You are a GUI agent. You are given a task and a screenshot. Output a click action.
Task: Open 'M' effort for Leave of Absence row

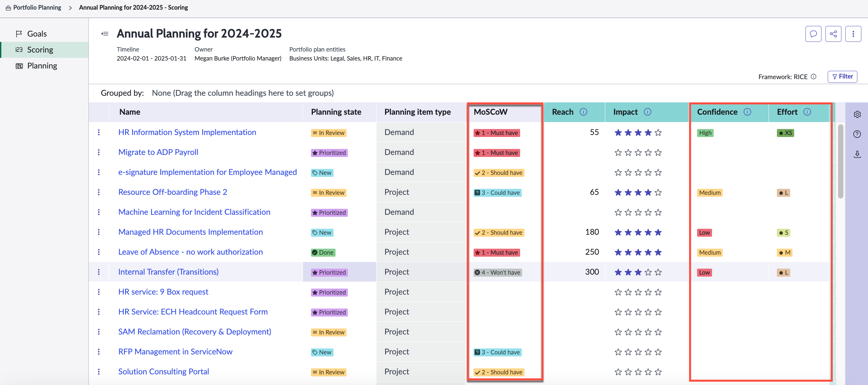click(x=784, y=252)
